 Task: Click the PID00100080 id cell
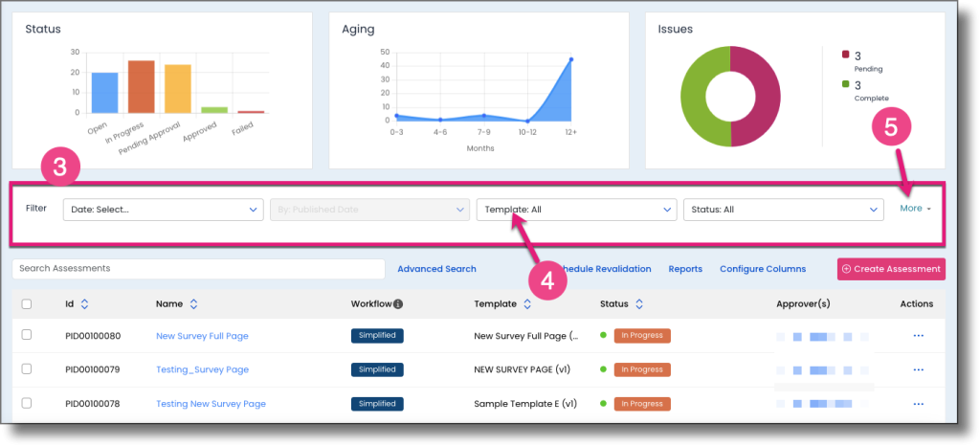tap(93, 336)
